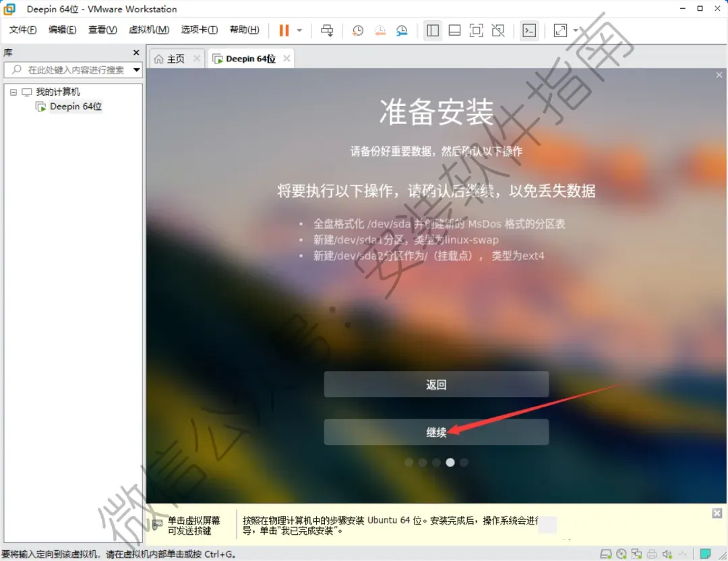Click the stretch guest display icon
Image resolution: width=728 pixels, height=561 pixels.
pyautogui.click(x=560, y=30)
